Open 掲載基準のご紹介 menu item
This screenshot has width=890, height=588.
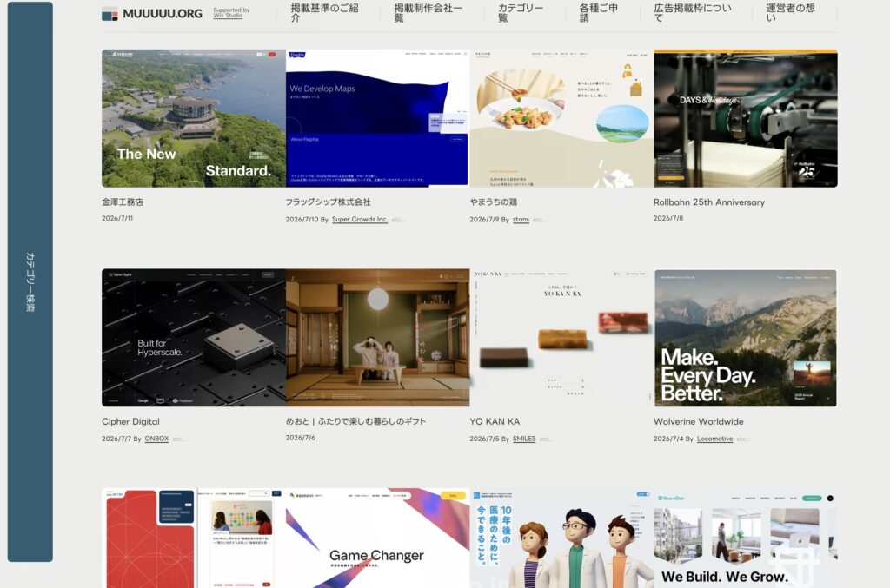(325, 13)
